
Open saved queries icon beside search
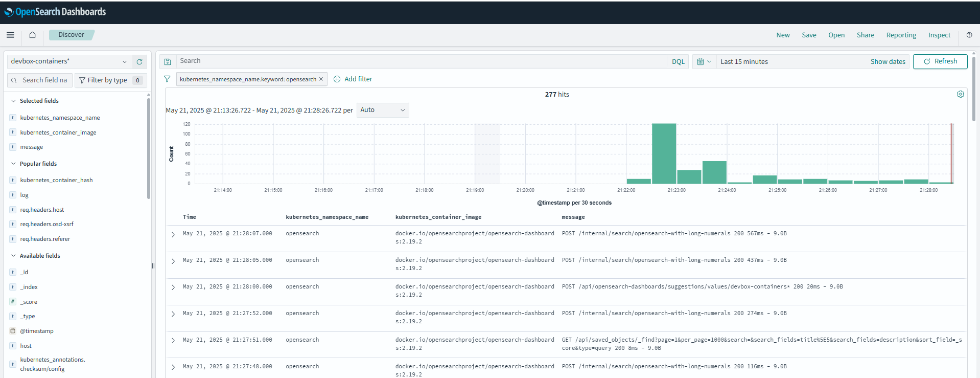(x=168, y=61)
